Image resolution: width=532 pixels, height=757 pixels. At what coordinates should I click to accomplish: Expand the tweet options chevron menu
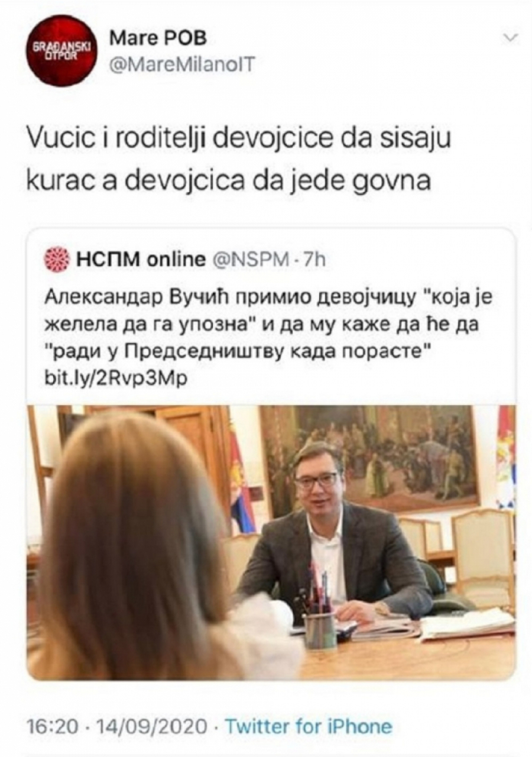point(510,38)
